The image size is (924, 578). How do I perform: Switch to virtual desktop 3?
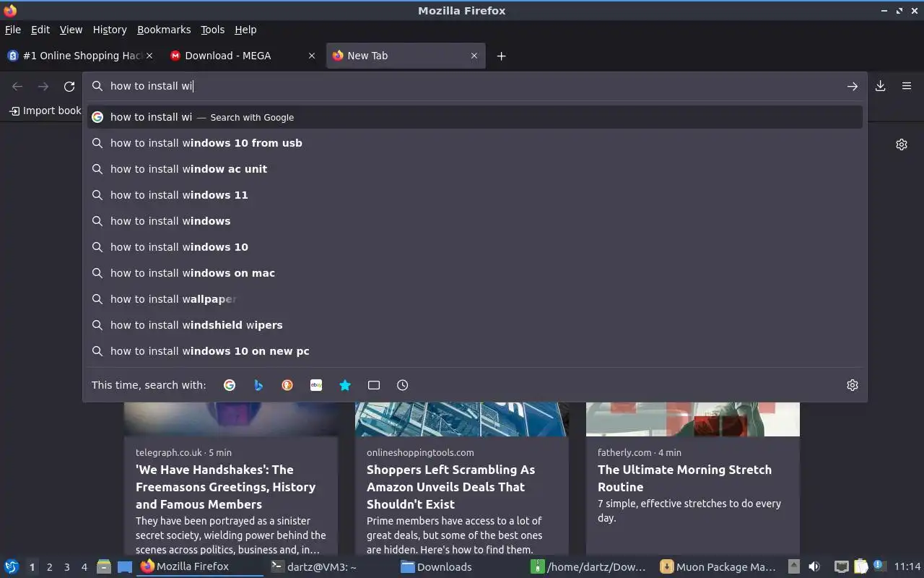pyautogui.click(x=67, y=567)
